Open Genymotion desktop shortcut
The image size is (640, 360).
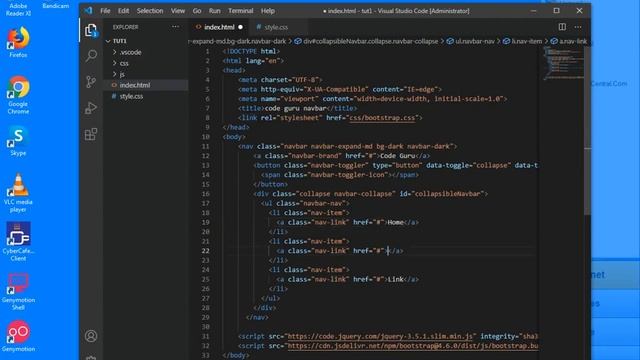tap(18, 336)
